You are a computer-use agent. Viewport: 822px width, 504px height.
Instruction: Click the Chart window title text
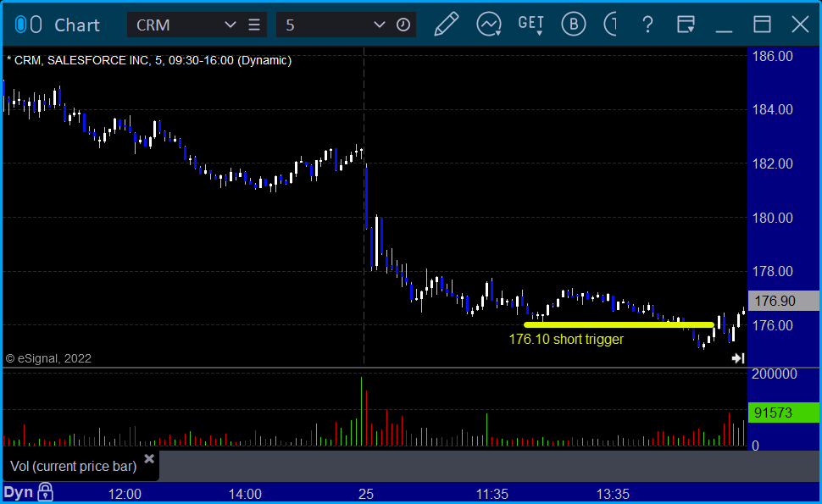[x=77, y=25]
